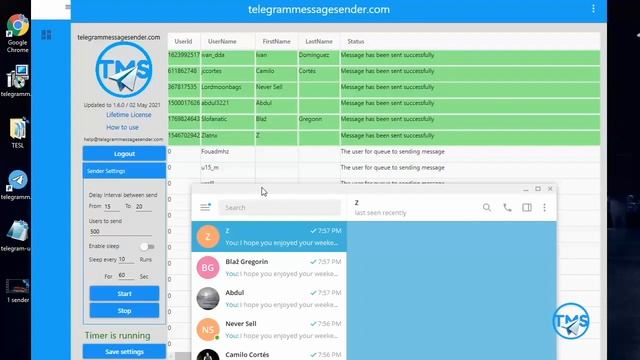640x360 pixels.
Task: Click Z chat orange avatar
Action: [x=208, y=237]
